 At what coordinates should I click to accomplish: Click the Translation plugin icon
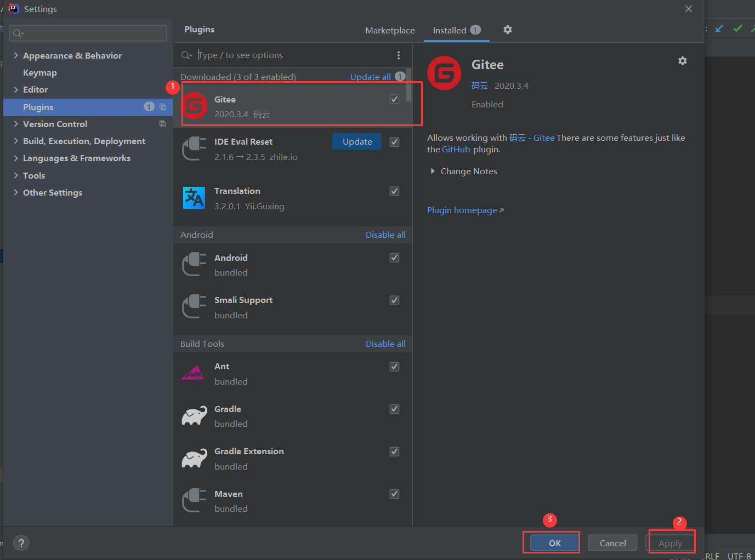click(194, 198)
